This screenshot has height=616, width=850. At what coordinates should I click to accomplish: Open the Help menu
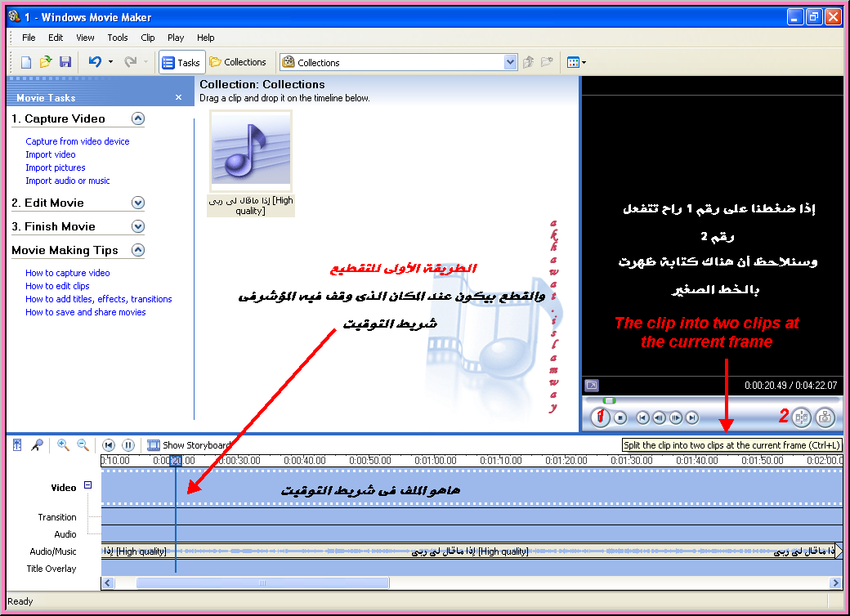coord(205,38)
